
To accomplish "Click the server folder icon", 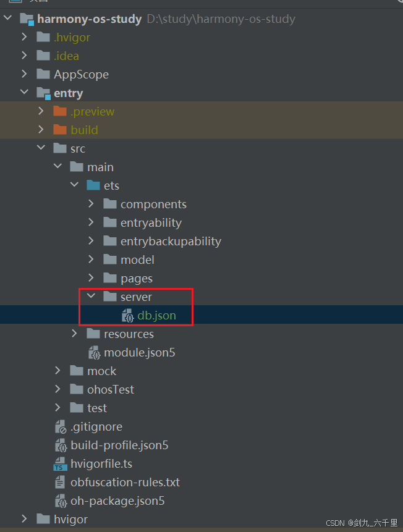I will pos(110,297).
